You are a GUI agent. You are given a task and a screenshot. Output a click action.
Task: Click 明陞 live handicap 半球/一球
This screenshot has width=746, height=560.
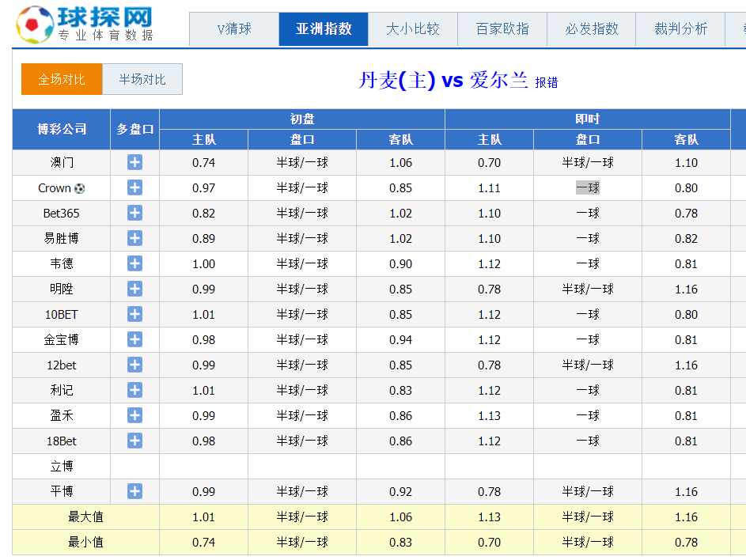[x=588, y=289]
